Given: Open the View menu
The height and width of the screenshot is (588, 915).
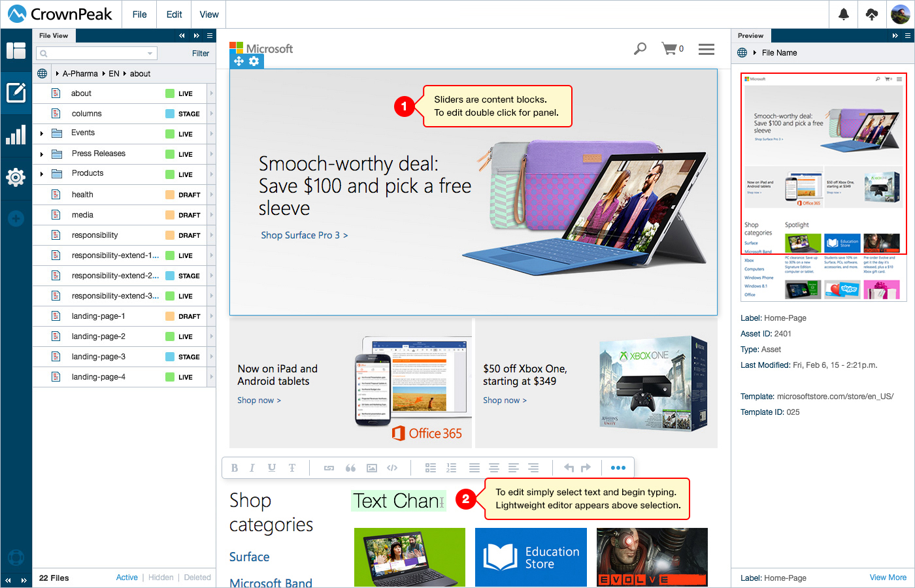Looking at the screenshot, I should (x=209, y=14).
